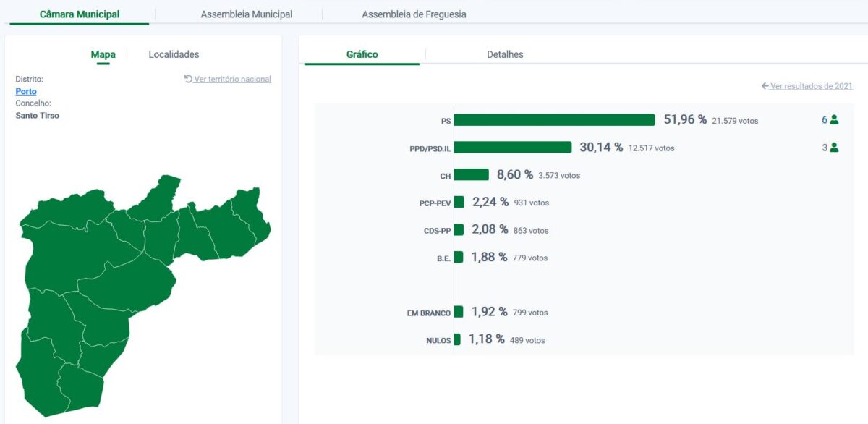The height and width of the screenshot is (424, 868).
Task: Open the Porto district link
Action: [26, 91]
